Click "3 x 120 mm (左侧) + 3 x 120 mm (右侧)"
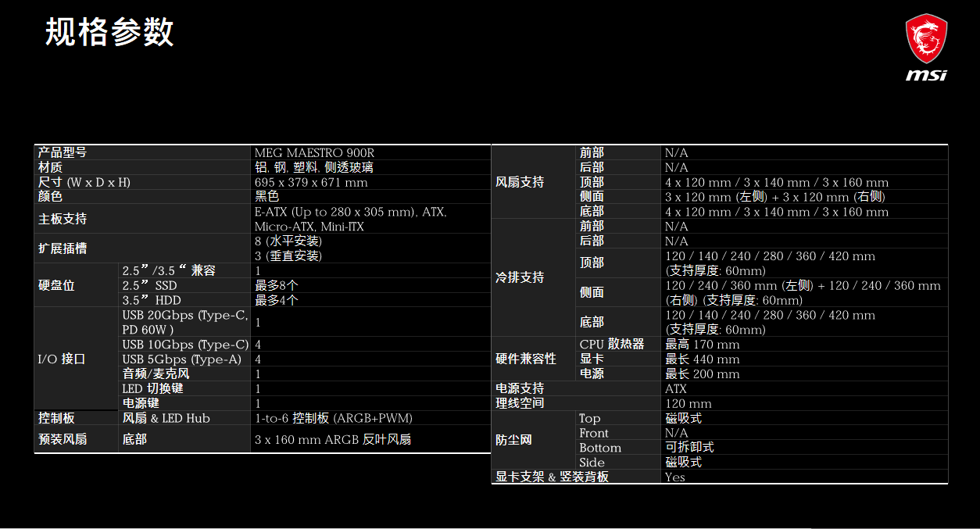This screenshot has height=529, width=980. coord(775,197)
